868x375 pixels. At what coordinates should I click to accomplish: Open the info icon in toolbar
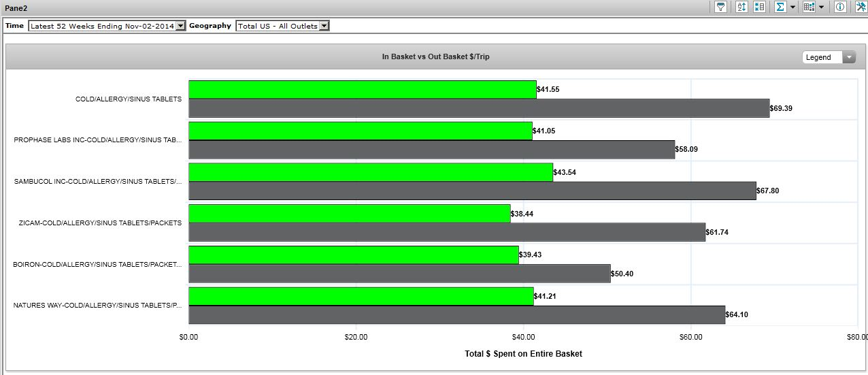840,7
